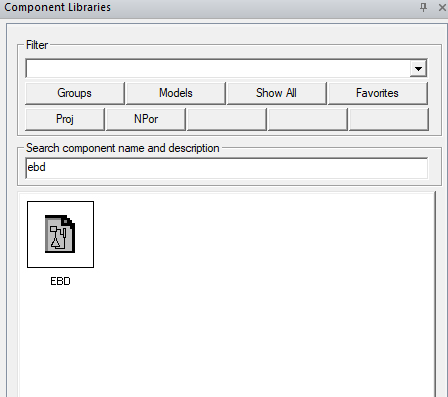This screenshot has width=448, height=397.
Task: Click inside the Filter combo box field
Action: (x=218, y=69)
